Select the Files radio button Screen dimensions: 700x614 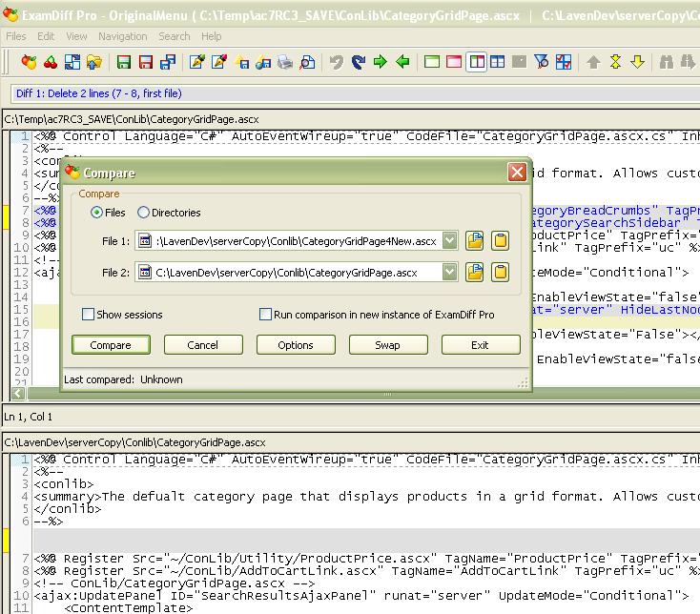96,213
